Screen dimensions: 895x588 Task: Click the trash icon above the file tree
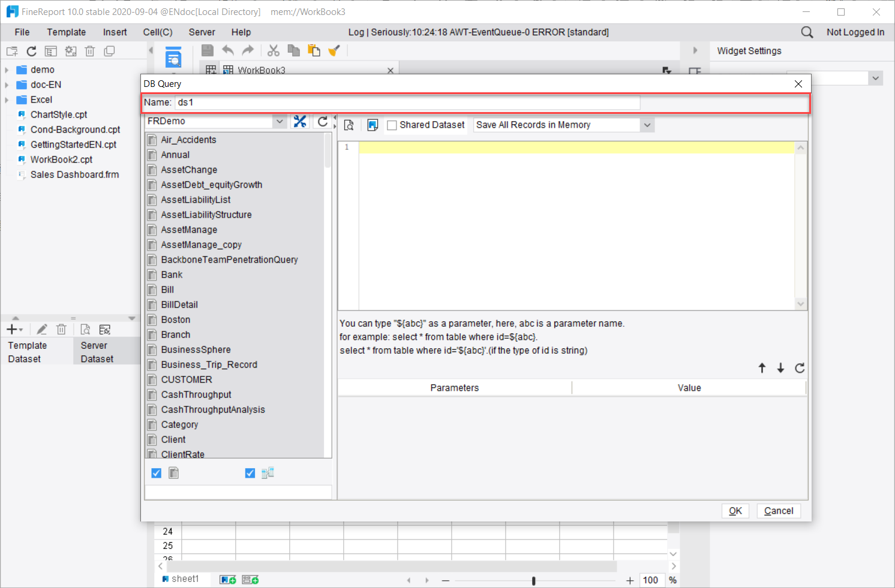click(90, 52)
